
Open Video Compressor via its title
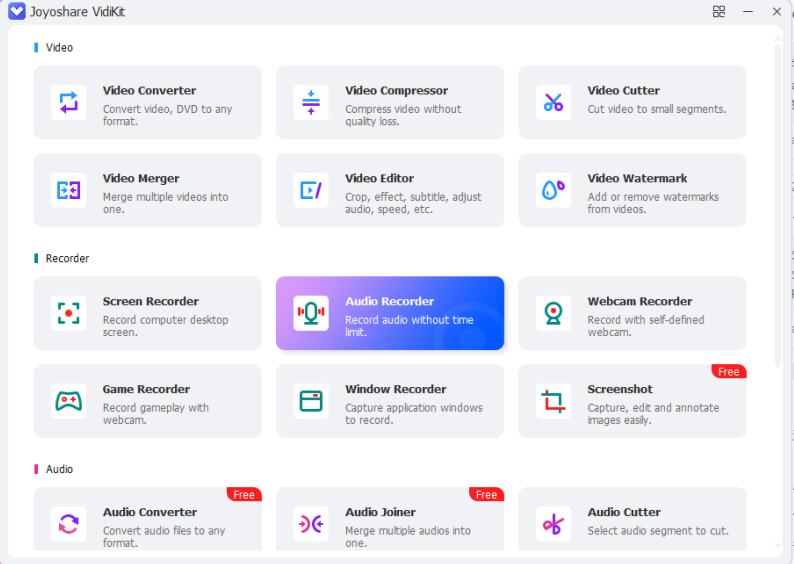tap(396, 91)
